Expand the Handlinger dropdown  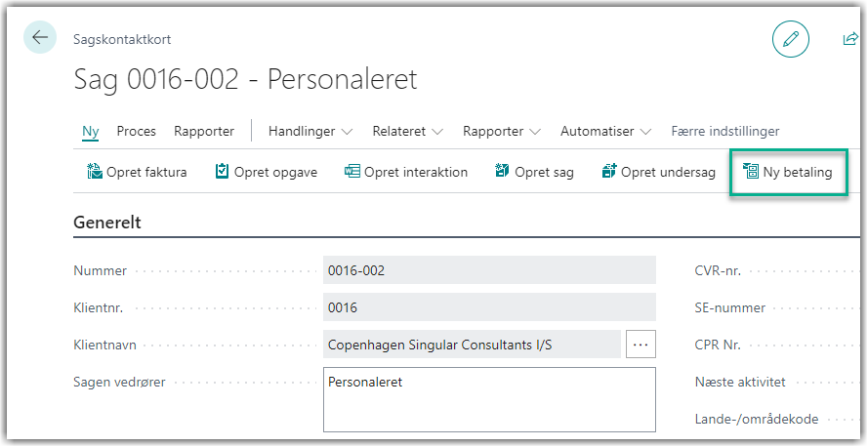[310, 132]
